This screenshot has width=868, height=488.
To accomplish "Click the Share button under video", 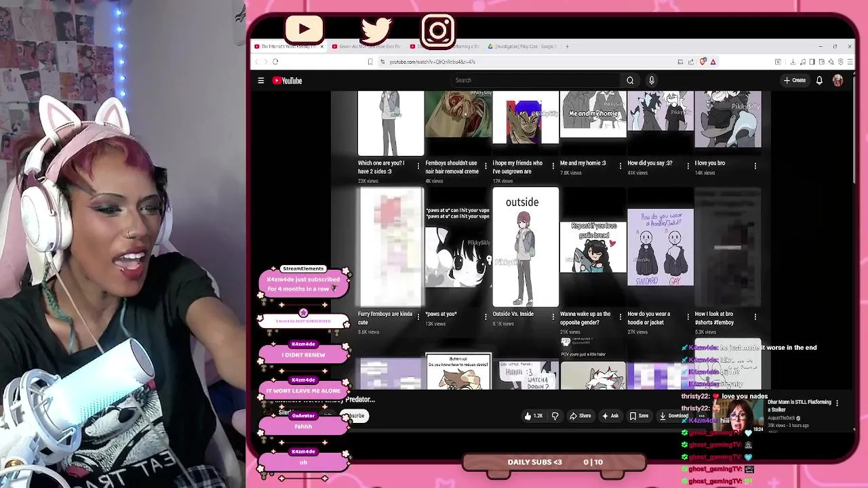I will tap(580, 416).
